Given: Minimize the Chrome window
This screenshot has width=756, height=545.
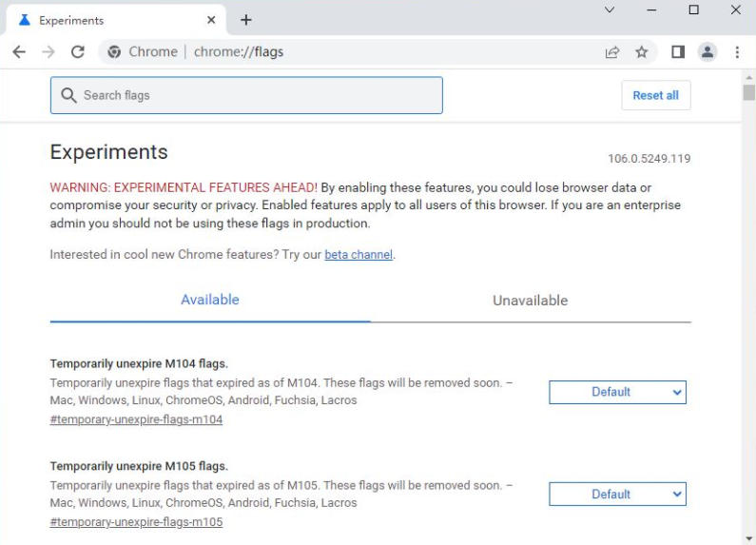Looking at the screenshot, I should point(651,10).
